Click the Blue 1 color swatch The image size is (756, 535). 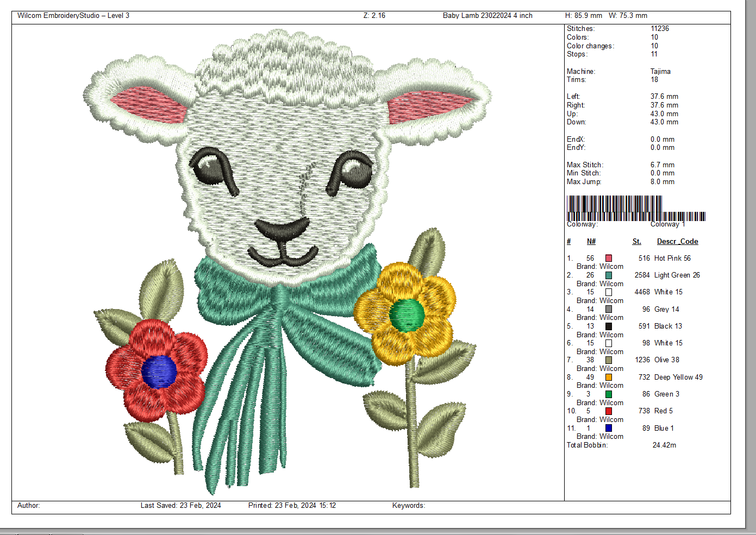click(x=609, y=429)
